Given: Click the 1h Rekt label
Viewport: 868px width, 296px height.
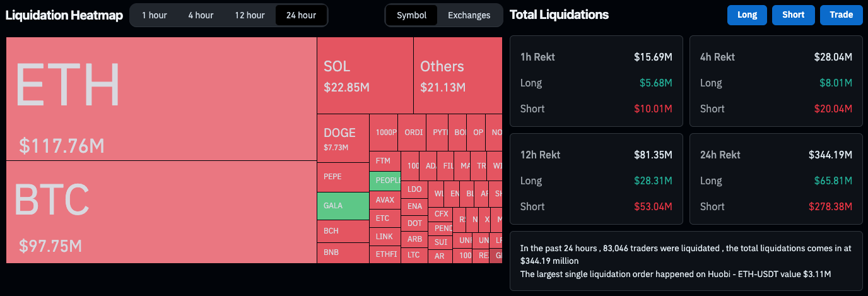Looking at the screenshot, I should [x=537, y=57].
